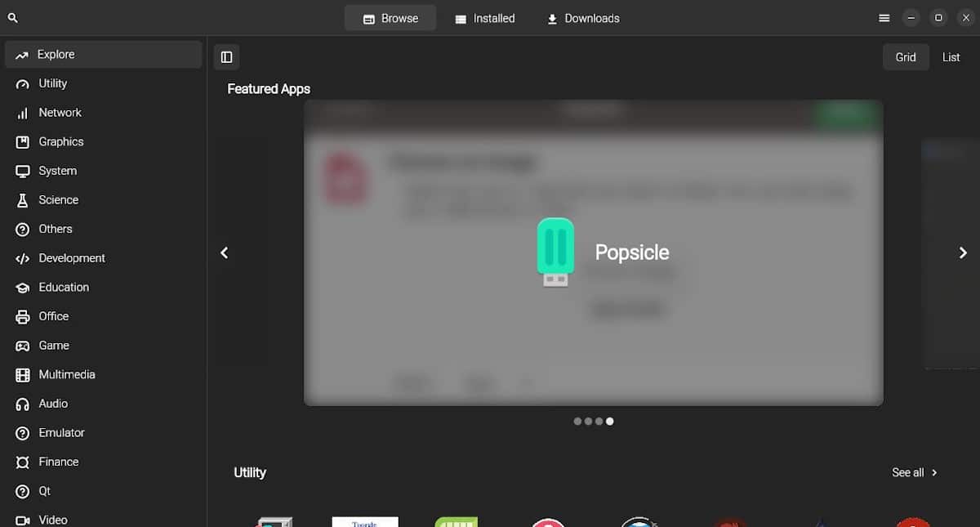
Task: Click the Audio category icon
Action: 24,404
